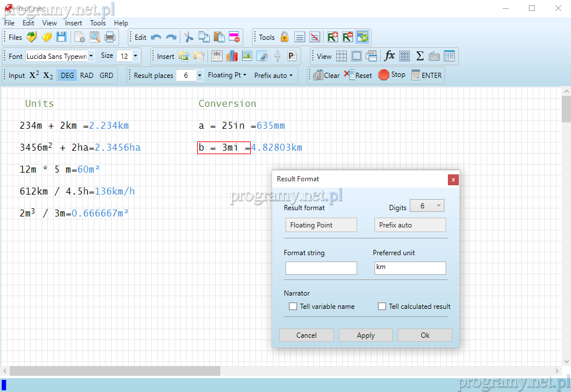Click the padlock icon in Tools
This screenshot has width=571, height=392.
pyautogui.click(x=284, y=37)
